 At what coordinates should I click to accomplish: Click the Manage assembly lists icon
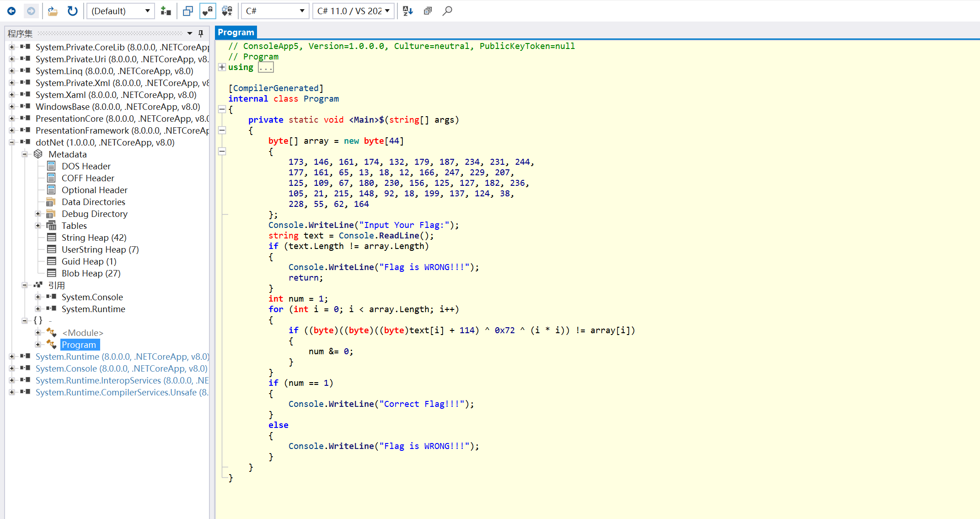tap(166, 11)
